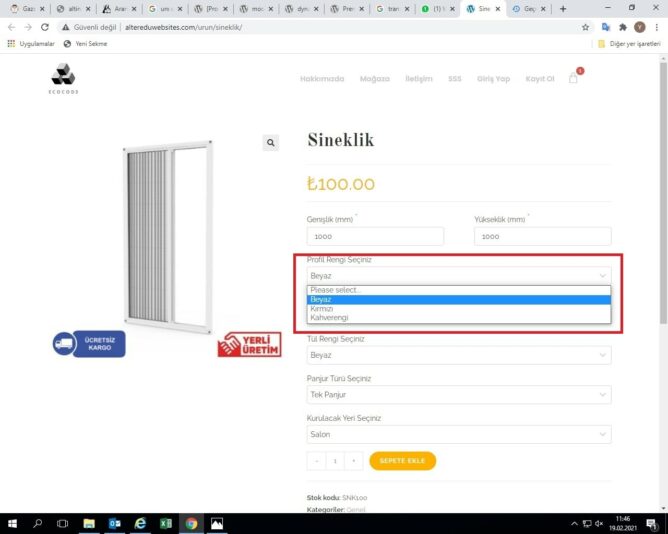Click the Genişlik (mm) input field
668x534 pixels.
pos(375,236)
